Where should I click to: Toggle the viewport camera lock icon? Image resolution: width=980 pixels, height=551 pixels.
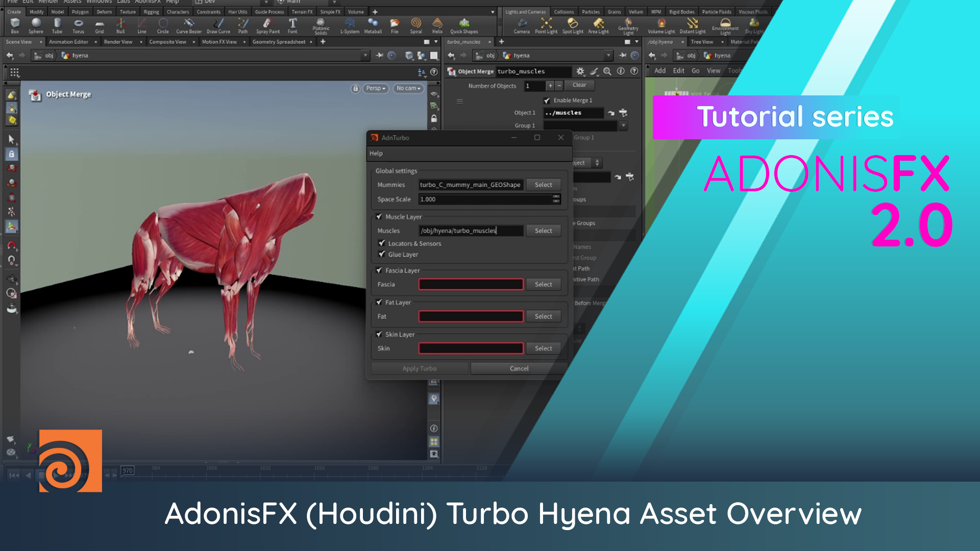(355, 88)
